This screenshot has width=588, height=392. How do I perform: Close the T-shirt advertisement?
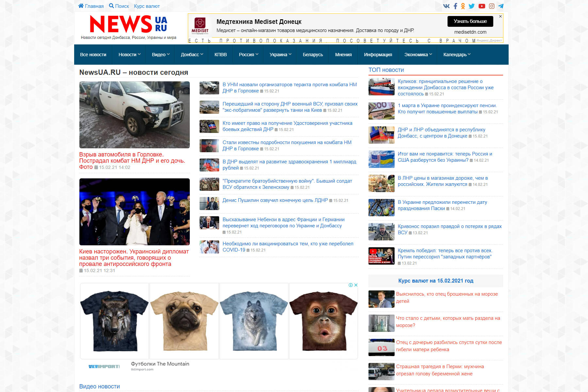356,285
